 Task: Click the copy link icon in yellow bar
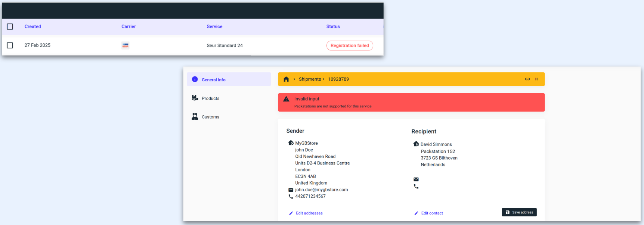(x=527, y=79)
